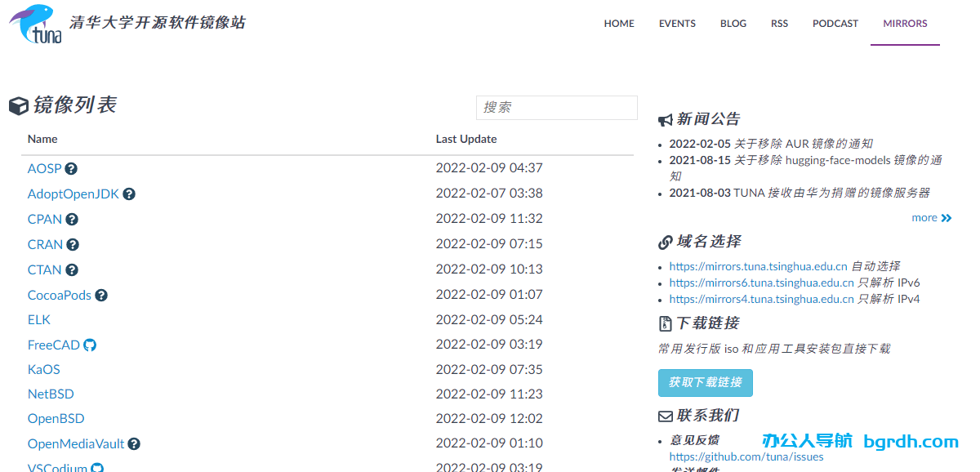Go to the BLOG menu item
Viewport: 980px width, 472px height.
point(733,24)
